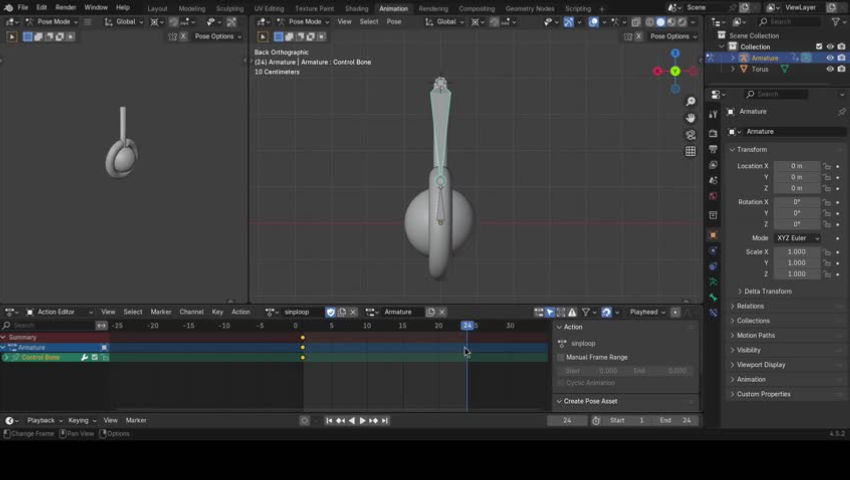This screenshot has width=850, height=480.
Task: Expand the Viewport Display panel
Action: tap(762, 365)
